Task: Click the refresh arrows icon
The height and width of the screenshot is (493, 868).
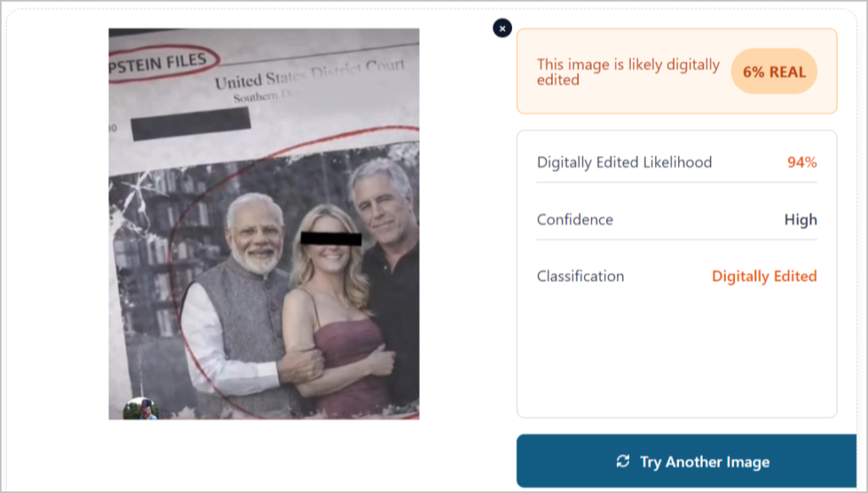Action: click(x=623, y=462)
